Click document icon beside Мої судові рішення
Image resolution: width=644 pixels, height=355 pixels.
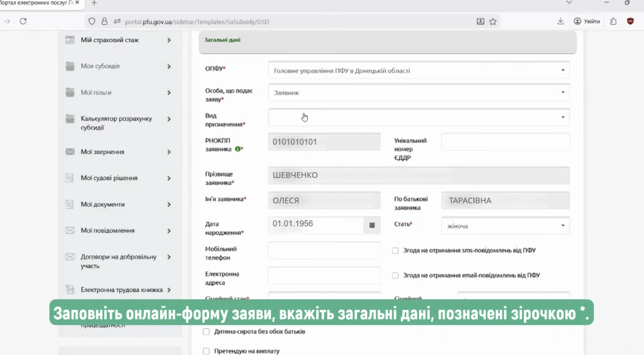coord(70,178)
